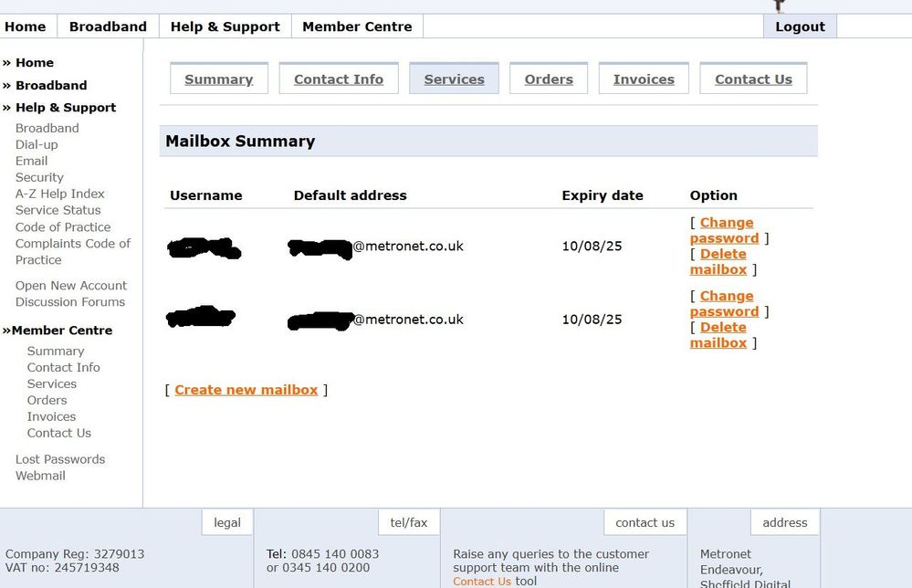Open Help & Support top menu
The height and width of the screenshot is (588, 912).
coord(225,26)
